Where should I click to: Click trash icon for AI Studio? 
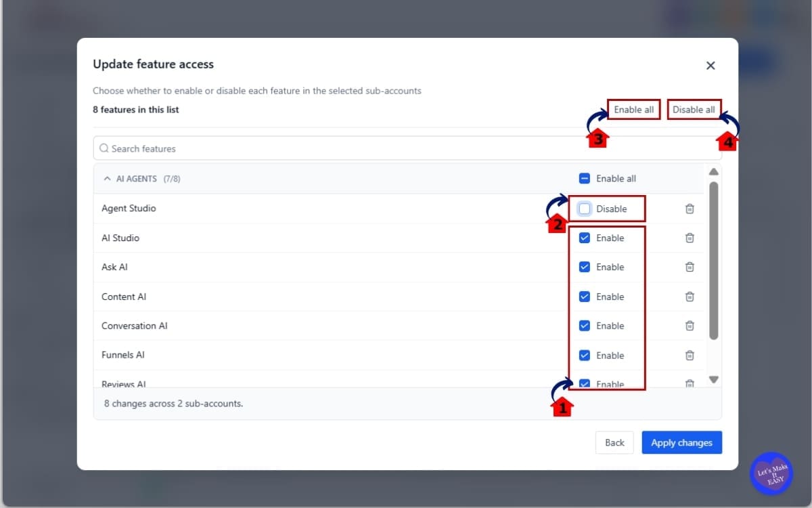tap(690, 238)
